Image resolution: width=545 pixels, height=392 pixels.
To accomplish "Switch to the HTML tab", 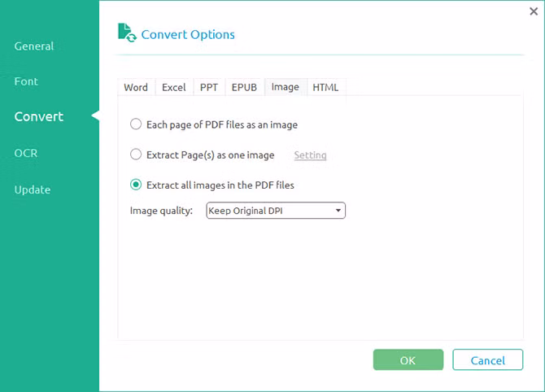I will (325, 87).
